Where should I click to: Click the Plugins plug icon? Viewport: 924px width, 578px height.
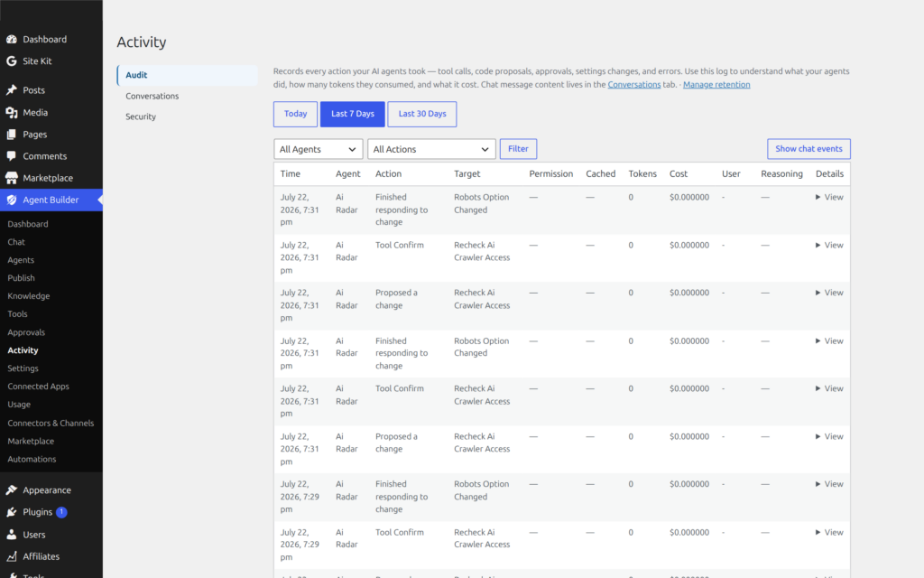(11, 512)
